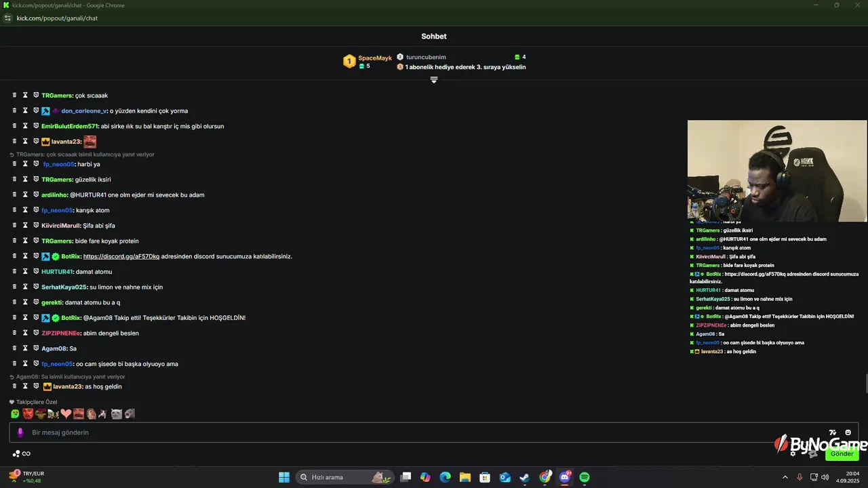The width and height of the screenshot is (868, 488).
Task: Show hidden tray icons chevron
Action: (785, 477)
